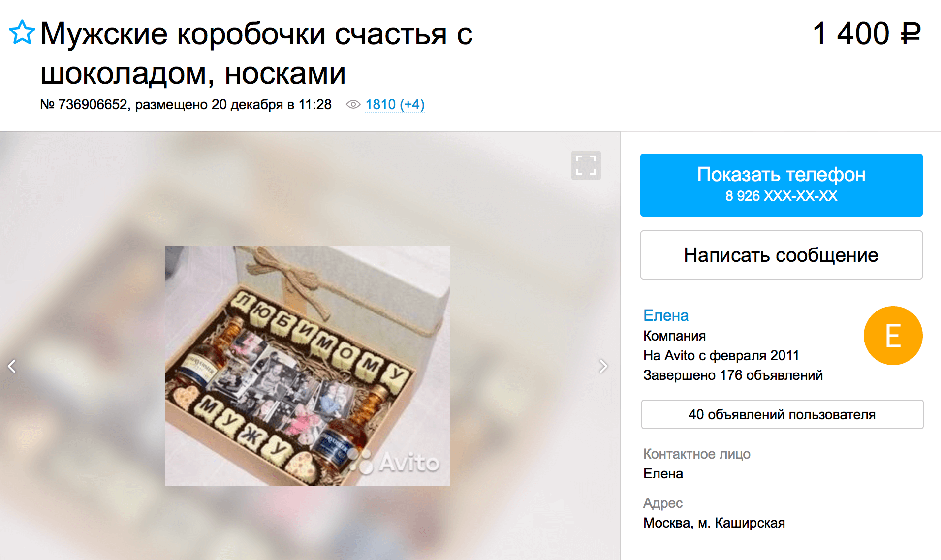Viewport: 941px width, 560px height.
Task: Click Завершено 176 объявлений text
Action: (733, 375)
